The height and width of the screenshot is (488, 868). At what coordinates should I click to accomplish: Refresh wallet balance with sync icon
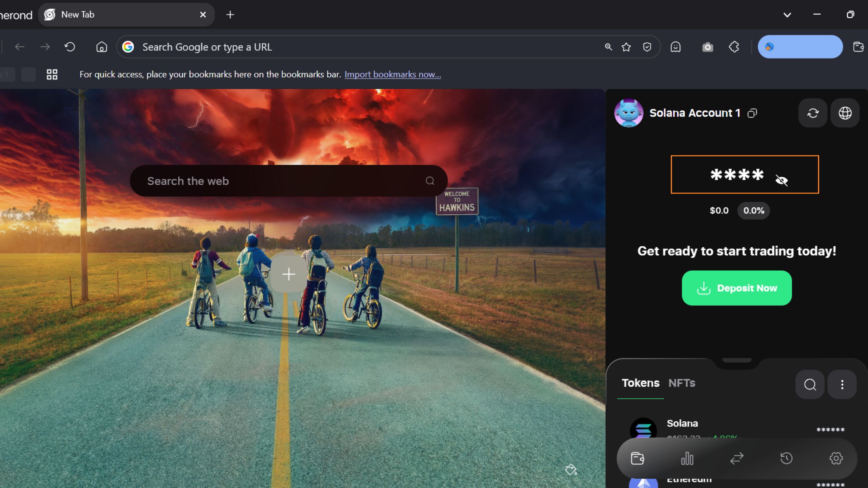pos(813,113)
